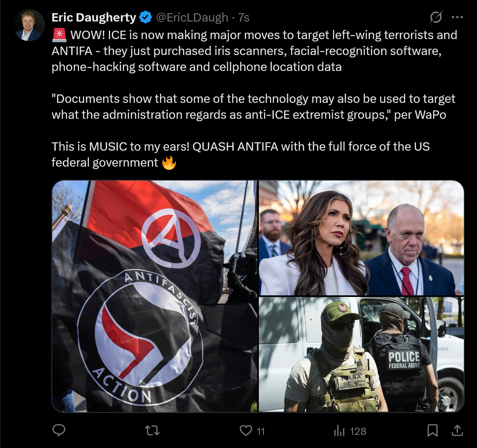Image resolution: width=477 pixels, height=448 pixels.
Task: Open the share post icon
Action: (457, 430)
